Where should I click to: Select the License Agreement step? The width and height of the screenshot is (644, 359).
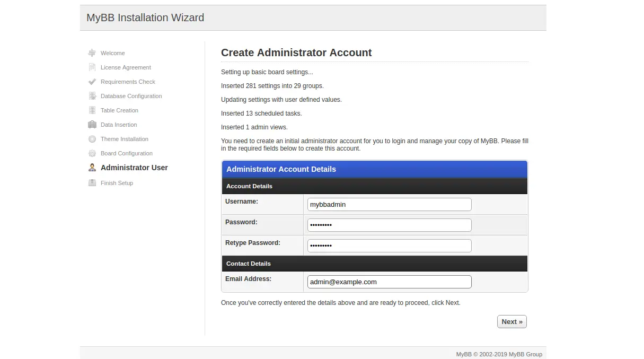pos(126,67)
